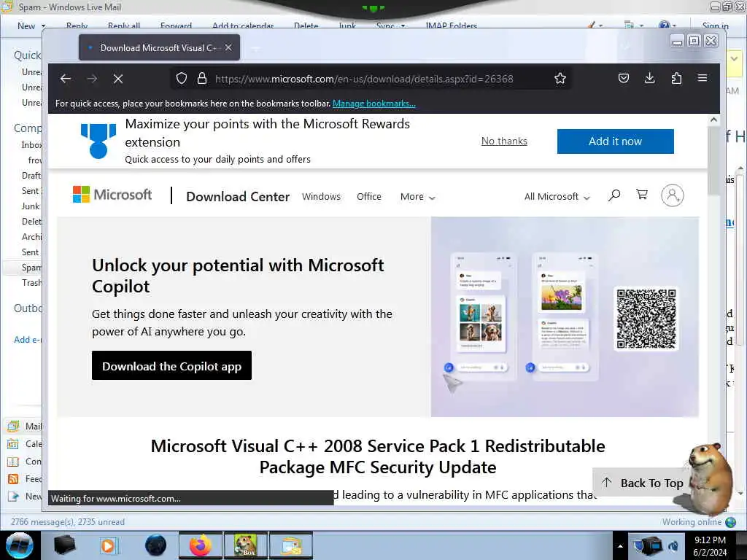Bookmark this page with the star

coord(560,79)
